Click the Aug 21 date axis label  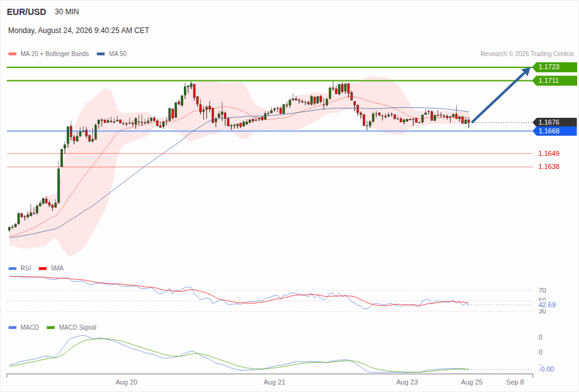[x=274, y=383]
